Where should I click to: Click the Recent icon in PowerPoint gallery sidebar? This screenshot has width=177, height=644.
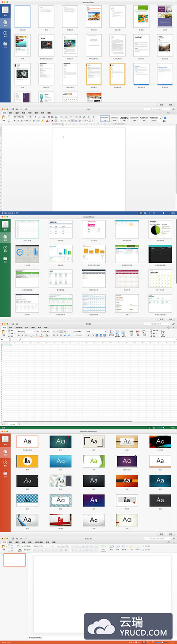pos(5,462)
